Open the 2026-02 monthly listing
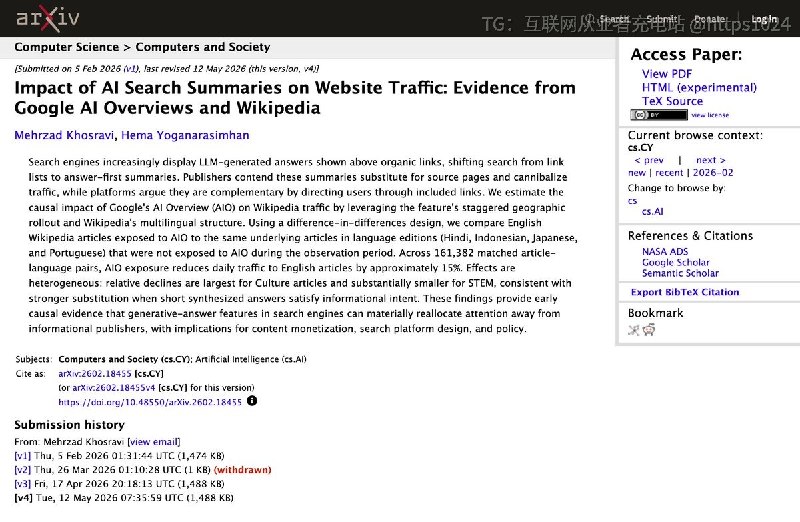The height and width of the screenshot is (522, 800). coord(713,173)
